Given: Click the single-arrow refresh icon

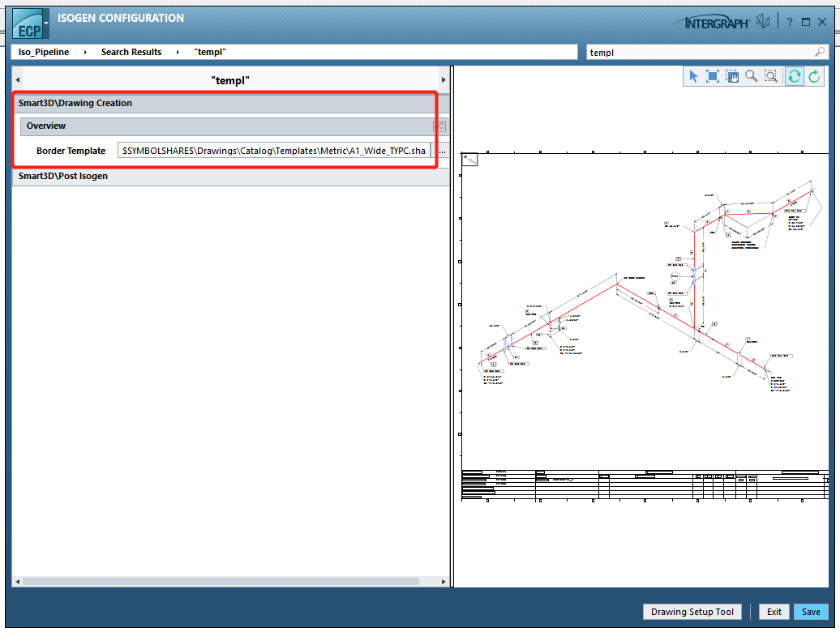Looking at the screenshot, I should [814, 76].
